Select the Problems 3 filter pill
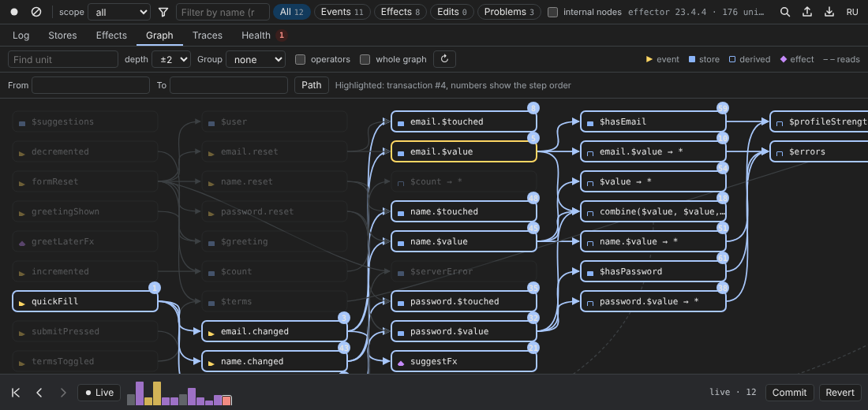 click(509, 12)
